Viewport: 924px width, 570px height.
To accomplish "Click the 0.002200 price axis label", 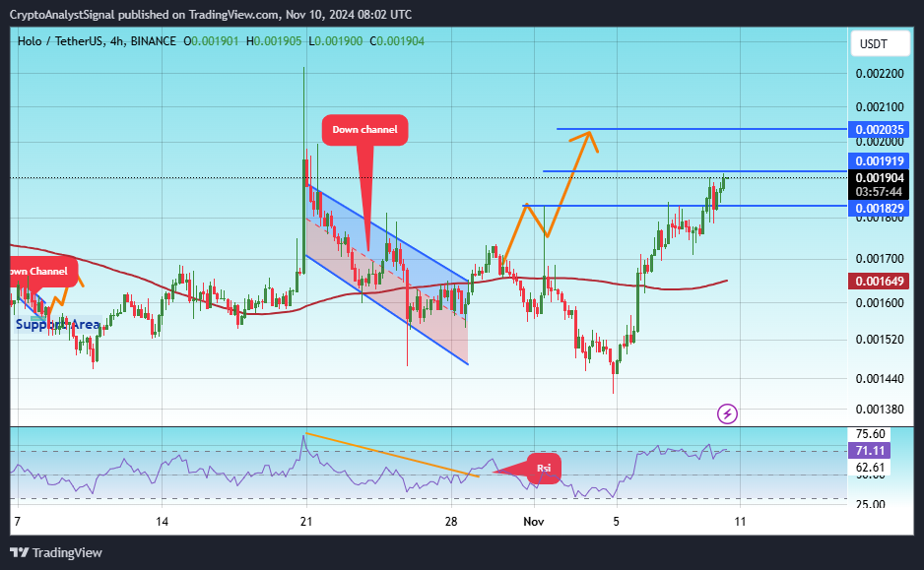I will point(880,74).
